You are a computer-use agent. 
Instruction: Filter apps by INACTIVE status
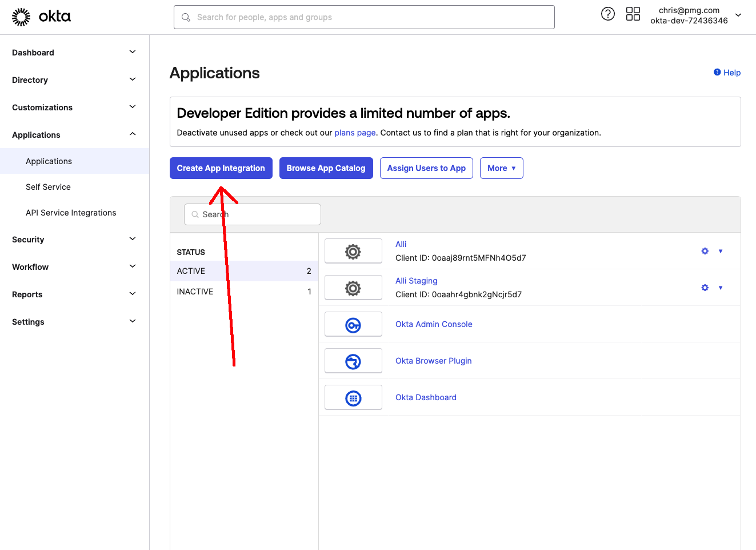(x=195, y=292)
